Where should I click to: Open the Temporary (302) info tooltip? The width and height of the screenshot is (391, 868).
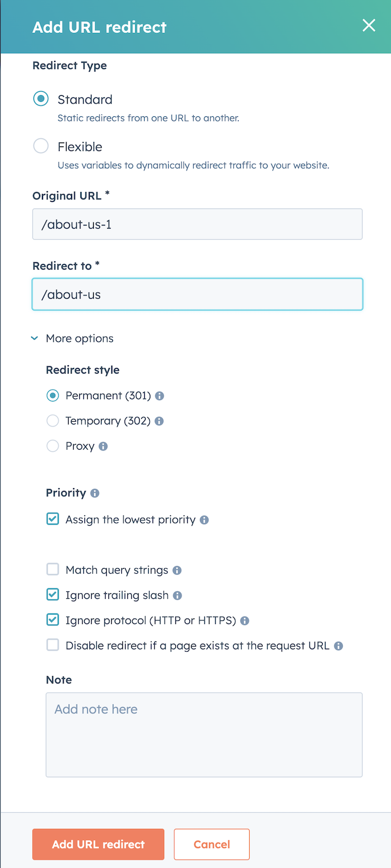click(159, 421)
